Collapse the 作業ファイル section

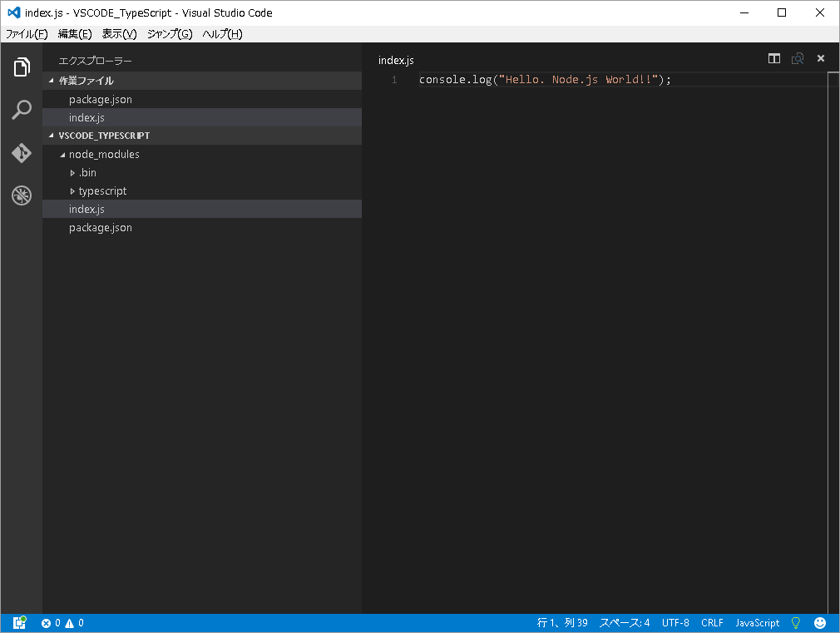click(52, 81)
